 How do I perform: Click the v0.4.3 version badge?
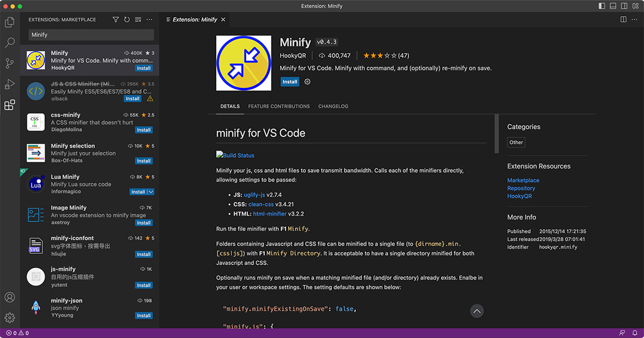327,42
